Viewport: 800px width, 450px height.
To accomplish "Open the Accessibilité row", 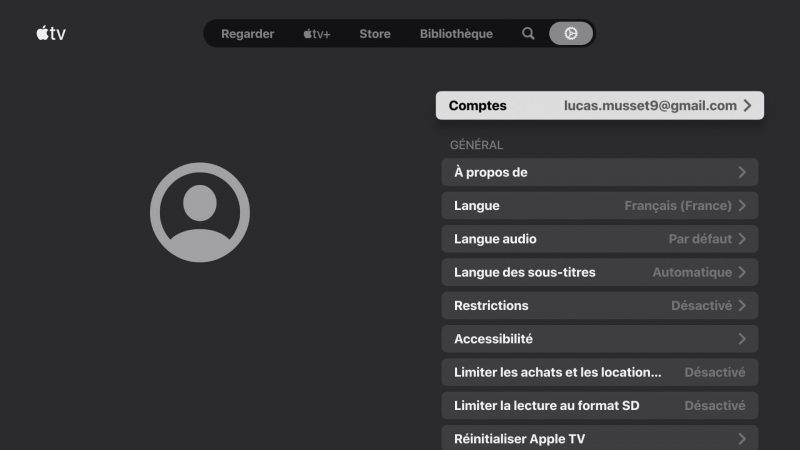I will (600, 339).
